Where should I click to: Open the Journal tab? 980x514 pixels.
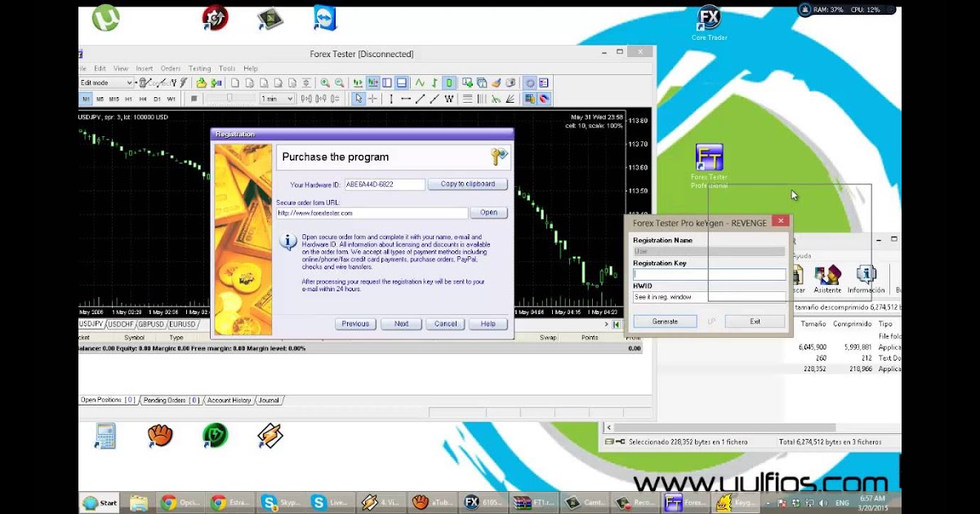[x=269, y=401]
